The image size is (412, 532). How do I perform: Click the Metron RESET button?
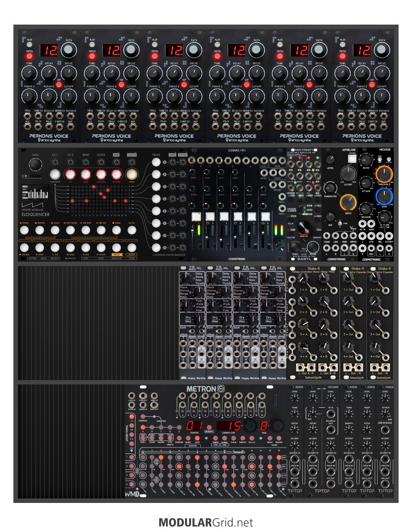point(270,438)
